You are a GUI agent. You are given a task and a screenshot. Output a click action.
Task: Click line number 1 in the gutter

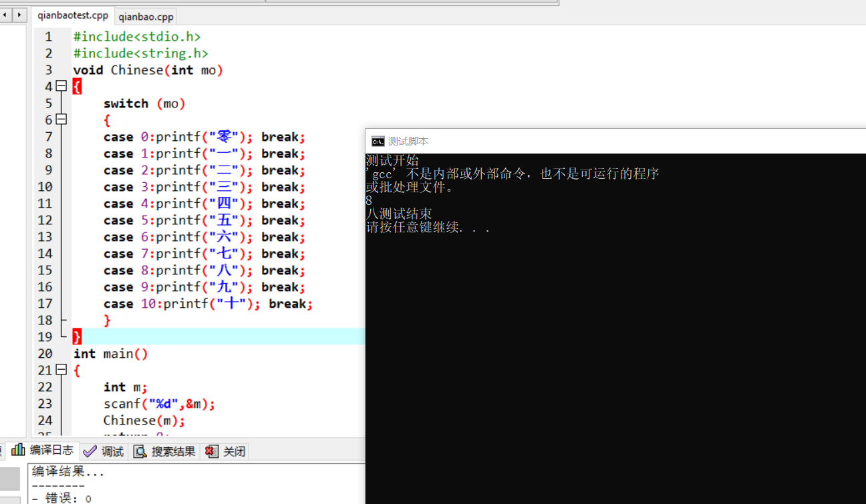coord(48,37)
